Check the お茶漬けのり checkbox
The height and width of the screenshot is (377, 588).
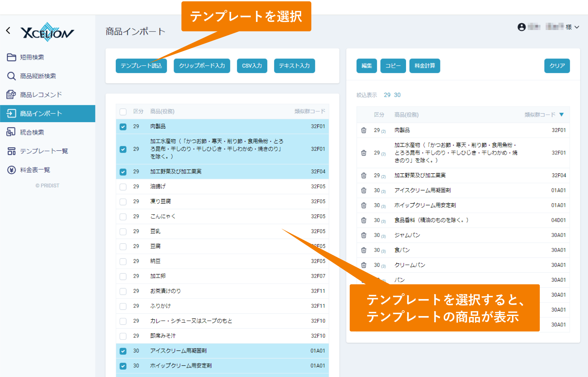(x=123, y=291)
